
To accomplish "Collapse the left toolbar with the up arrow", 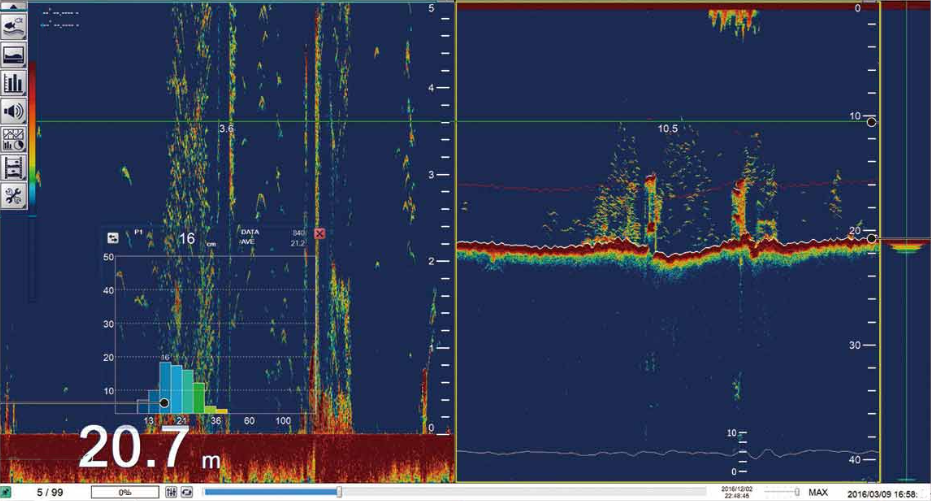I will (x=14, y=6).
